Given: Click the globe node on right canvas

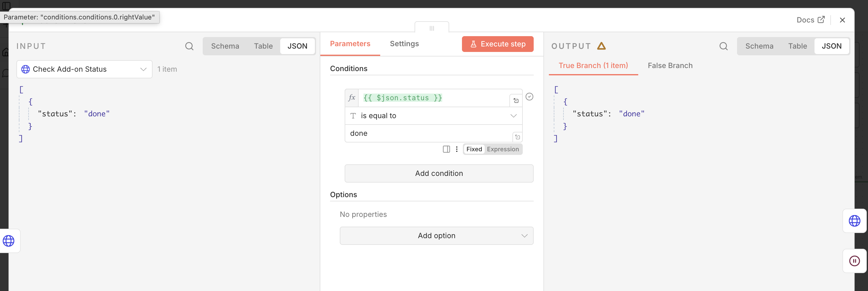Looking at the screenshot, I should coord(854,221).
